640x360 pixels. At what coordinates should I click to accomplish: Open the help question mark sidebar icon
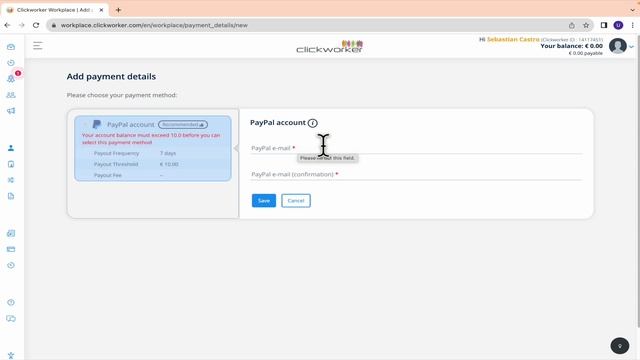tap(11, 302)
